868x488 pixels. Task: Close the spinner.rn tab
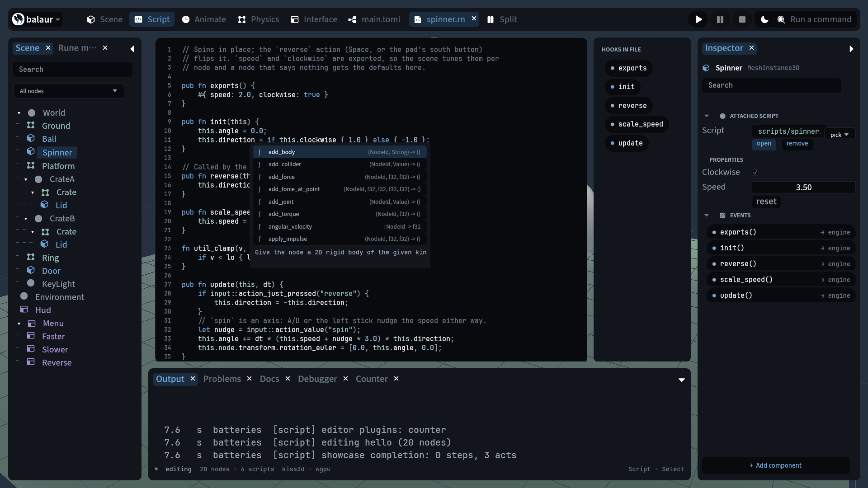(x=474, y=19)
